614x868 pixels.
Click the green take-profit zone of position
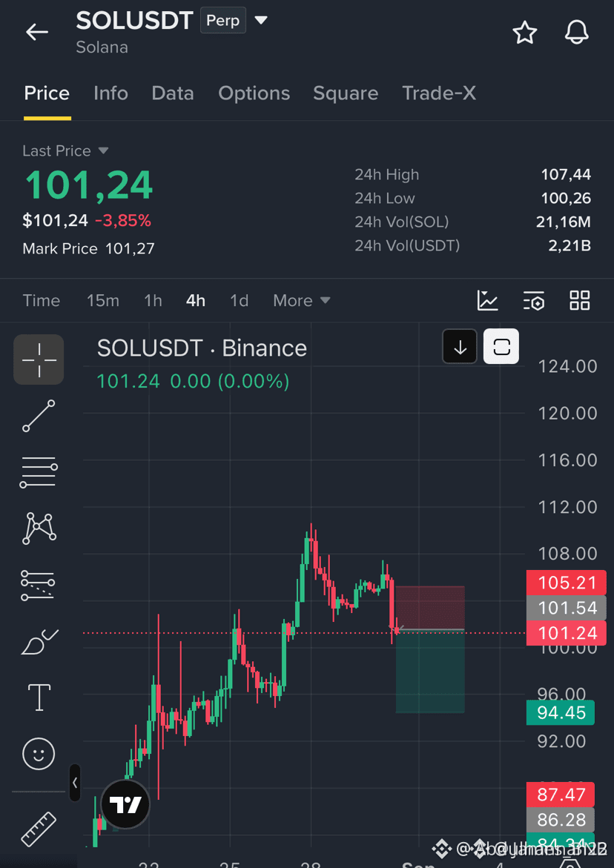tap(430, 671)
